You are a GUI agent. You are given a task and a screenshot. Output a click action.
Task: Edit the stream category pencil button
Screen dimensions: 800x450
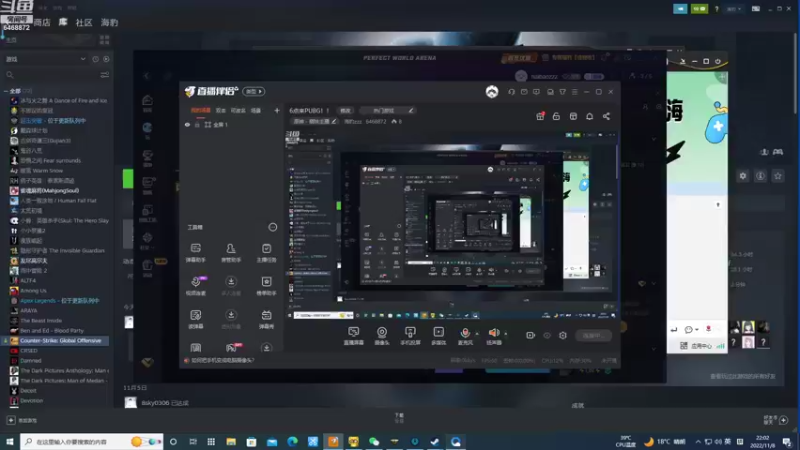[411, 110]
